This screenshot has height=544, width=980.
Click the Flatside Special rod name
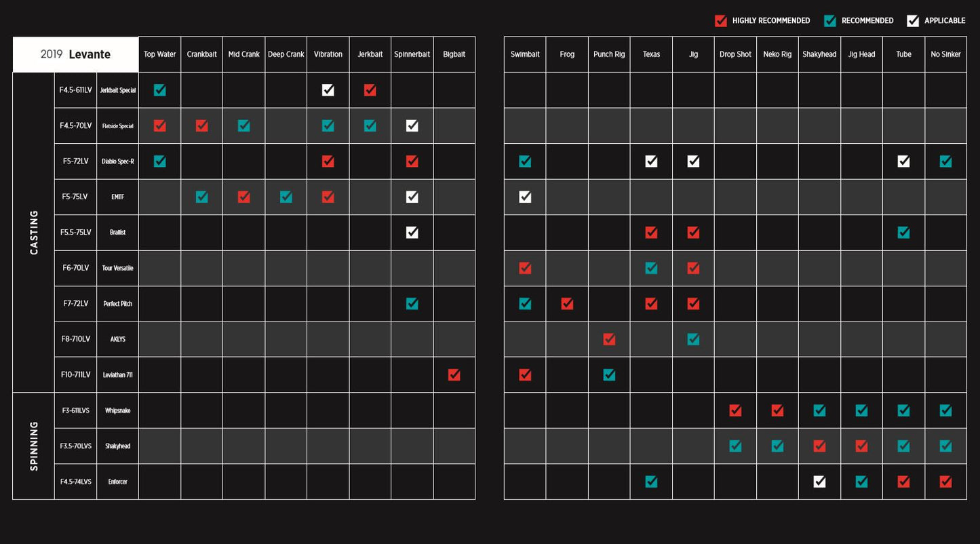coord(117,126)
